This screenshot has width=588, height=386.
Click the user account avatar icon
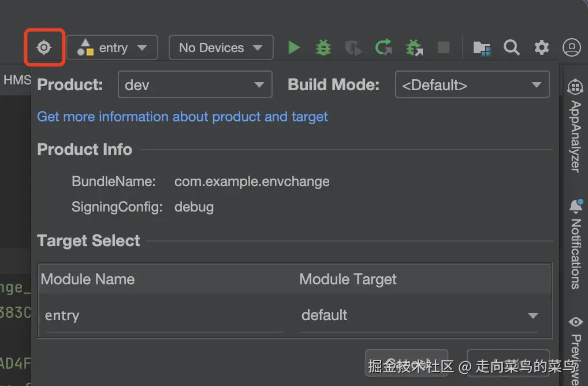pos(571,47)
